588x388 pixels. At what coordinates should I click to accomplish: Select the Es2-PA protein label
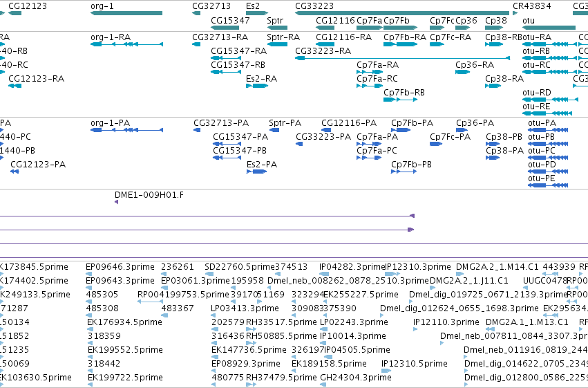262,165
